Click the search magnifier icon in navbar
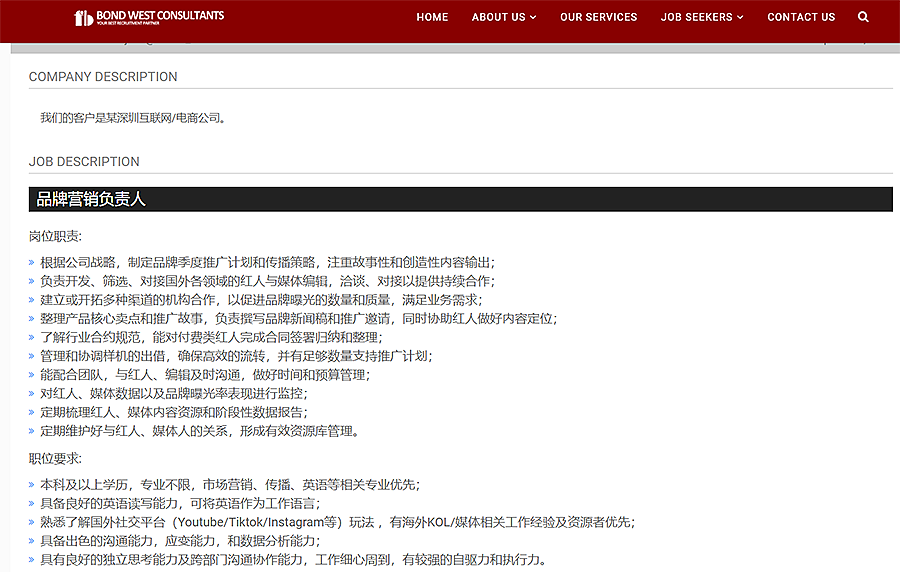The image size is (900, 572). [x=863, y=17]
